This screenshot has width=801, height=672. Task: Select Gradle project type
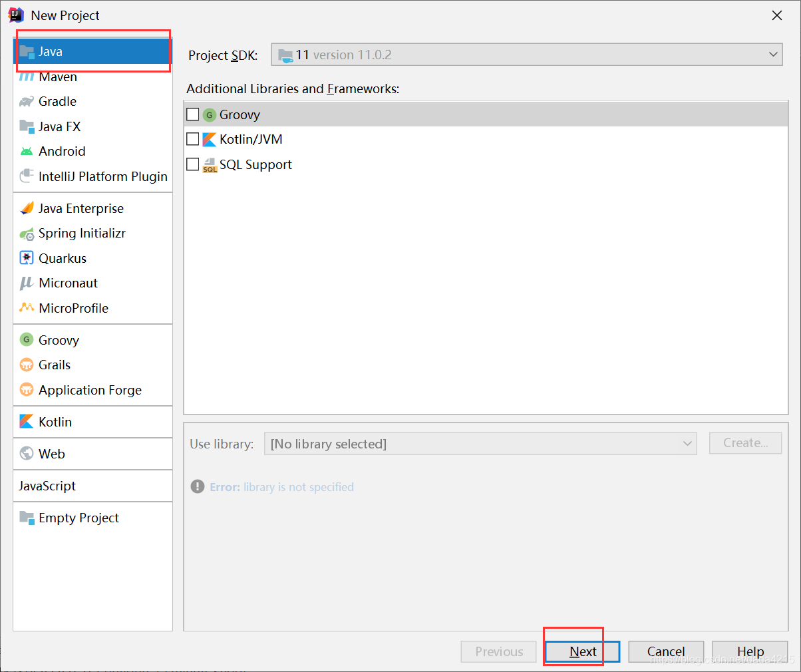92,101
